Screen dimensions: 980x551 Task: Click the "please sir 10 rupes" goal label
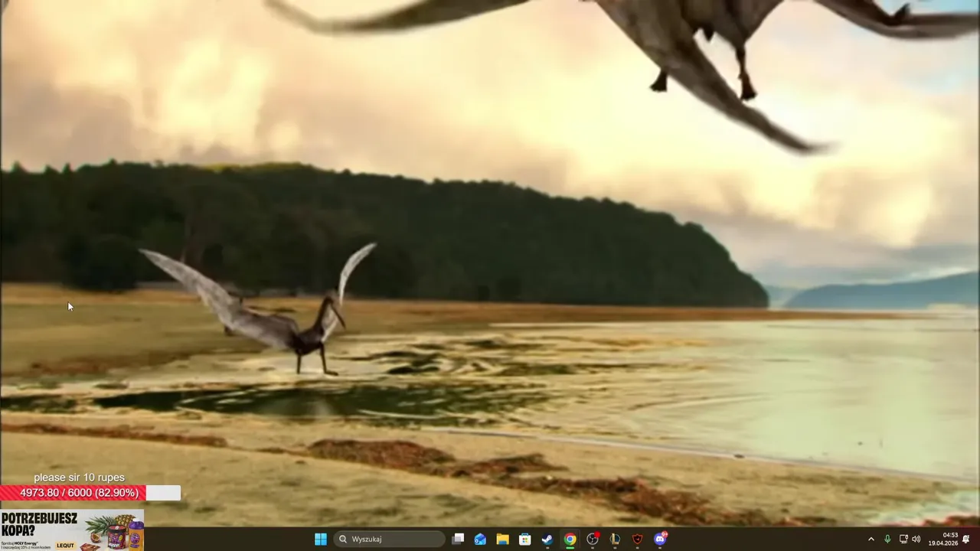[79, 478]
